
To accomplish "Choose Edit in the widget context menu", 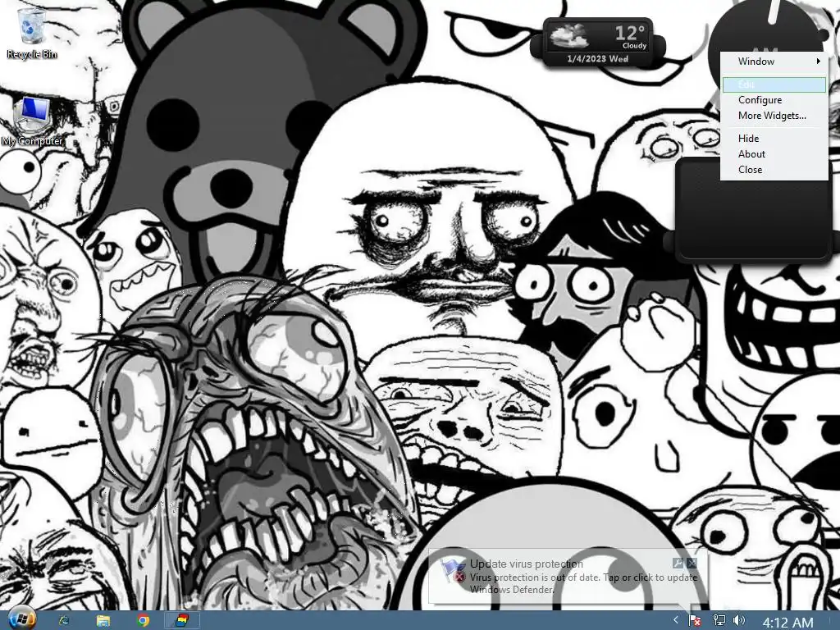I will tap(774, 84).
